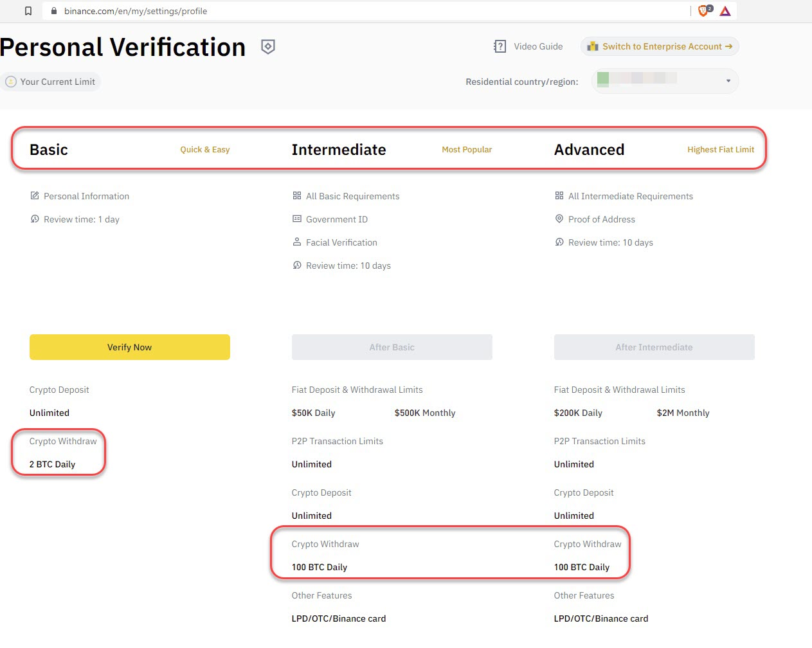Click the After Basic button

(392, 347)
